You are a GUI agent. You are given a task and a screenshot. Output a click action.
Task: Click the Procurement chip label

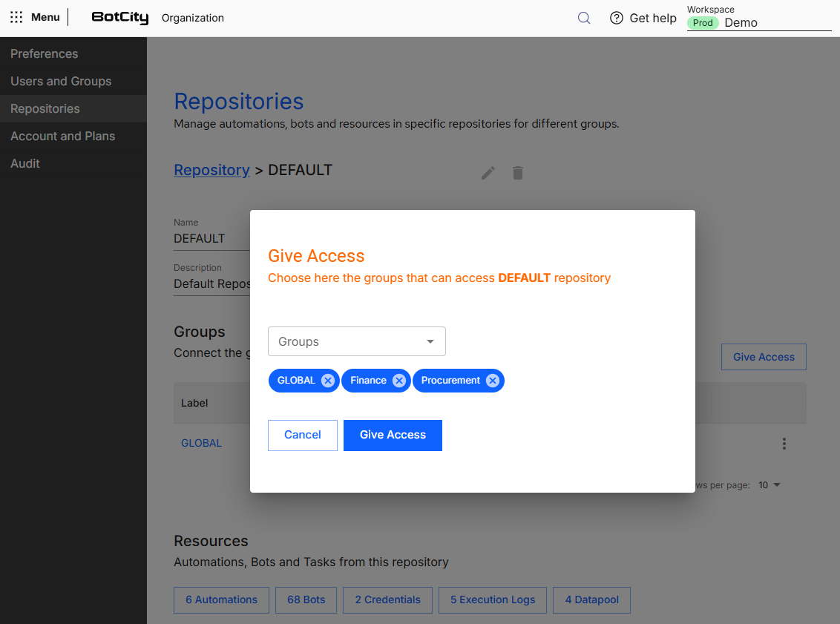pyautogui.click(x=450, y=381)
